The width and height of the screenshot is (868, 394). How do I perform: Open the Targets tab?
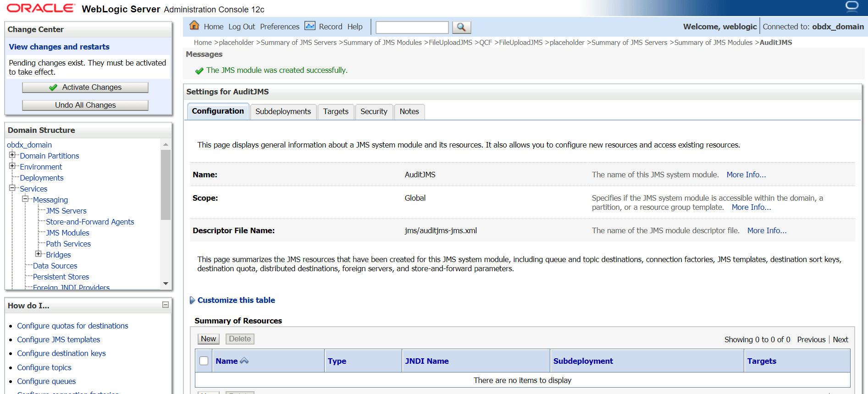point(336,111)
